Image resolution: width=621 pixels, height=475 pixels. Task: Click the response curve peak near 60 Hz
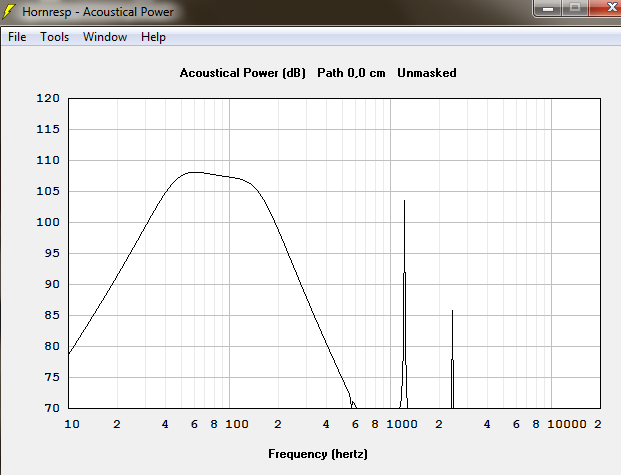(195, 172)
